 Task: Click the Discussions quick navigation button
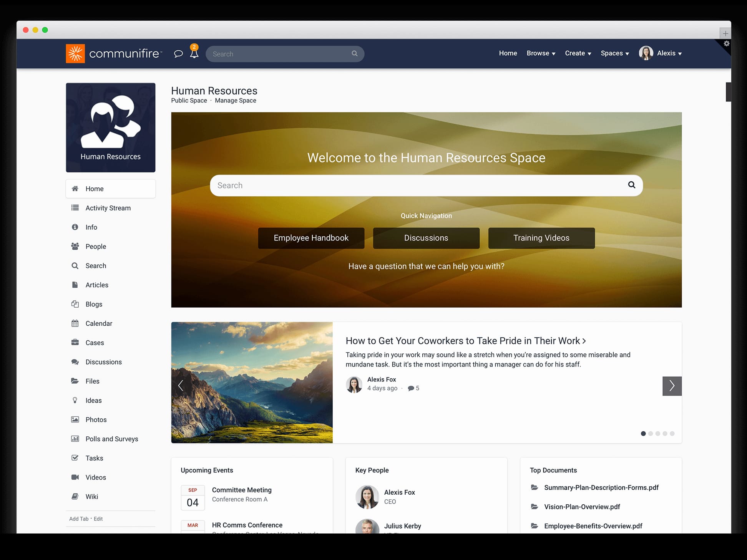(x=426, y=238)
